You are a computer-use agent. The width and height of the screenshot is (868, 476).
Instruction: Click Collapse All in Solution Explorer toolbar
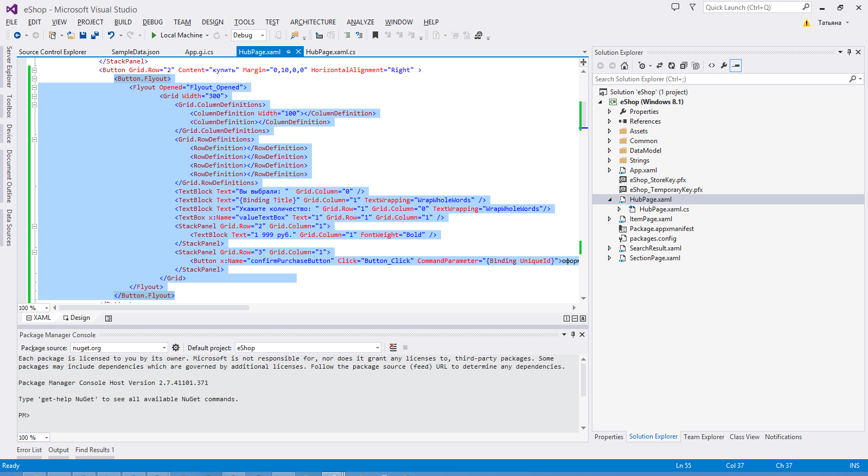point(684,66)
